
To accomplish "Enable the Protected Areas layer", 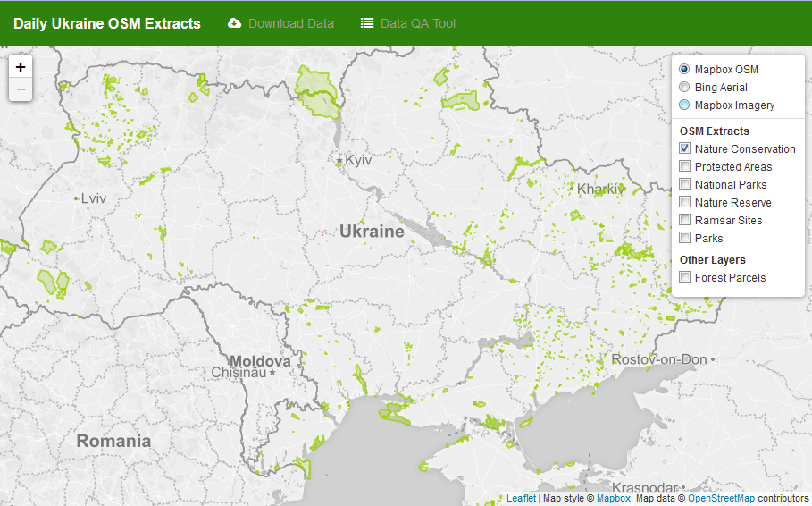I will point(685,166).
